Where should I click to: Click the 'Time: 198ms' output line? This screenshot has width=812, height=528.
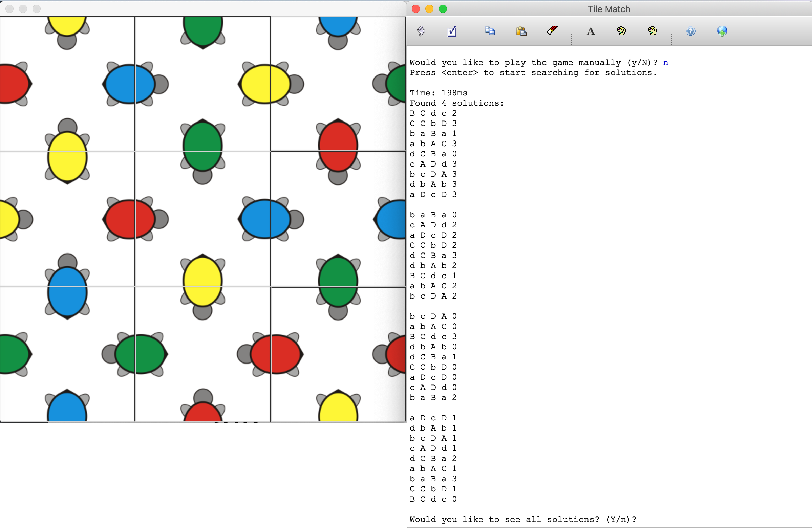(439, 93)
